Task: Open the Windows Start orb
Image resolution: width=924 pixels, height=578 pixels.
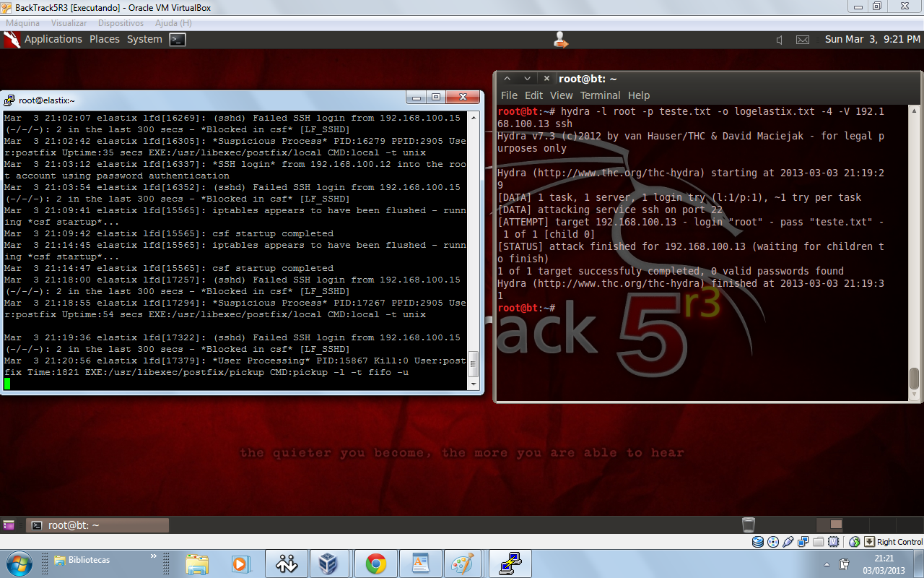Action: (x=19, y=563)
